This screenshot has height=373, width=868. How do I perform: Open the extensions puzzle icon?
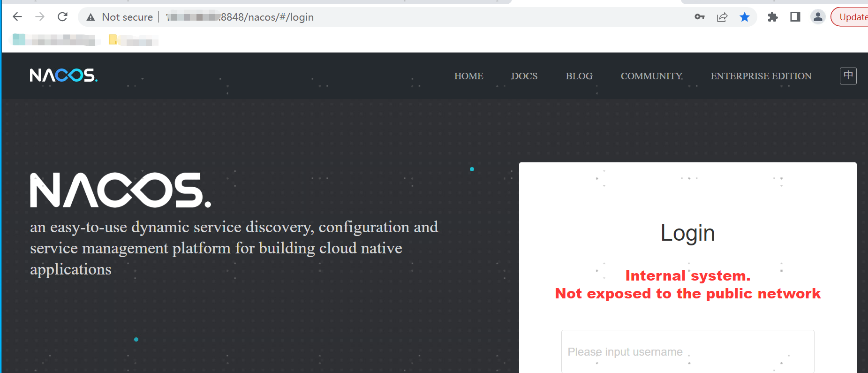coord(773,17)
